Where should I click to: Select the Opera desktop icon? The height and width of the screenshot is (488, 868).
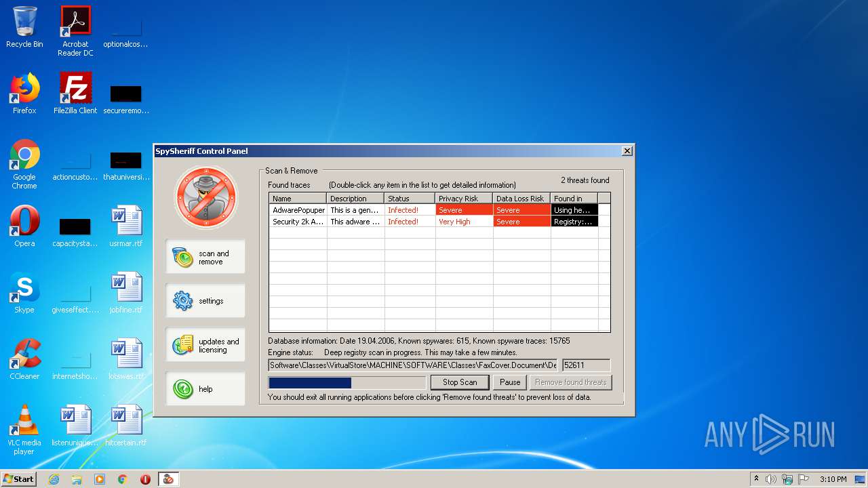click(x=24, y=227)
